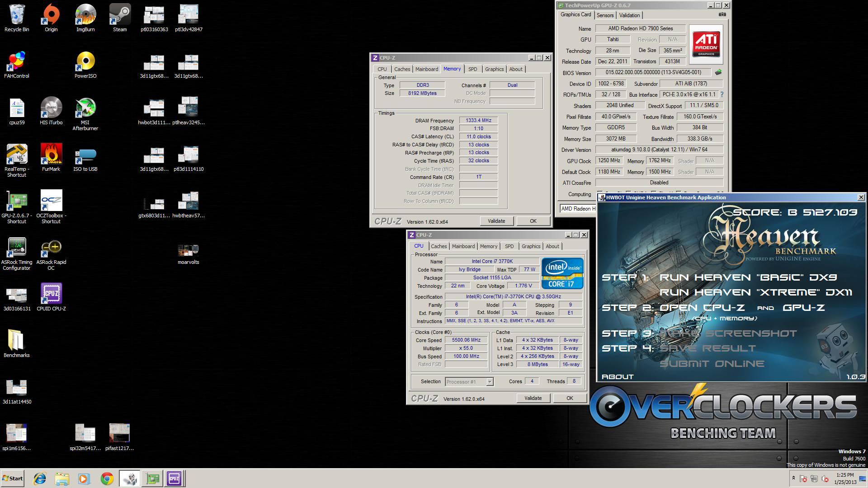This screenshot has height=488, width=868.
Task: Select the PowerISO desktop icon
Action: tap(85, 65)
